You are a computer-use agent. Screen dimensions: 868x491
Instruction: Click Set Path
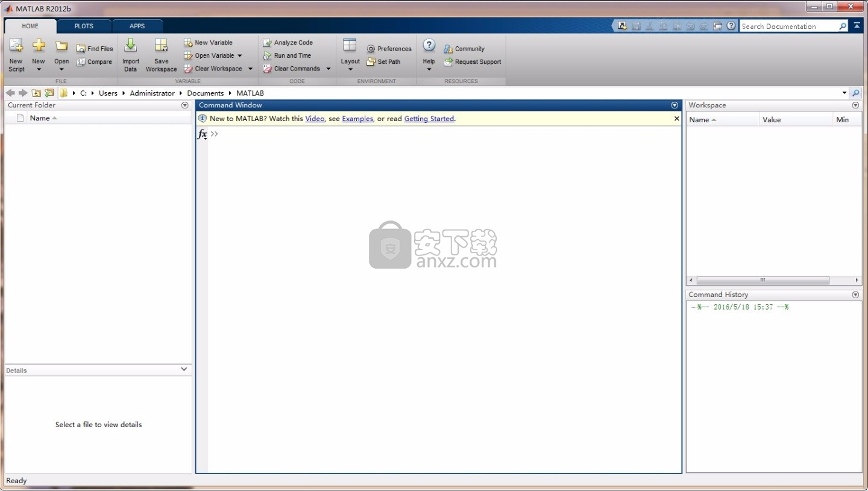[383, 61]
